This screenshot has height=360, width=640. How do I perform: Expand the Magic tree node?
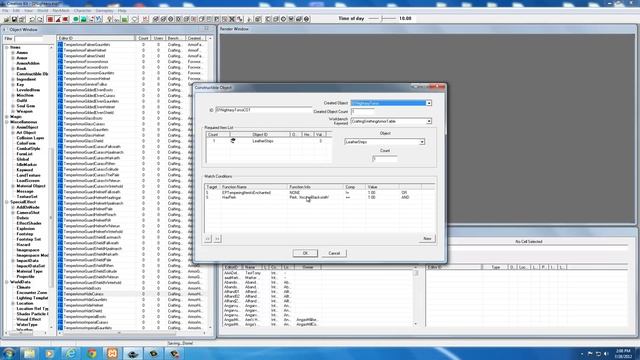coord(7,117)
